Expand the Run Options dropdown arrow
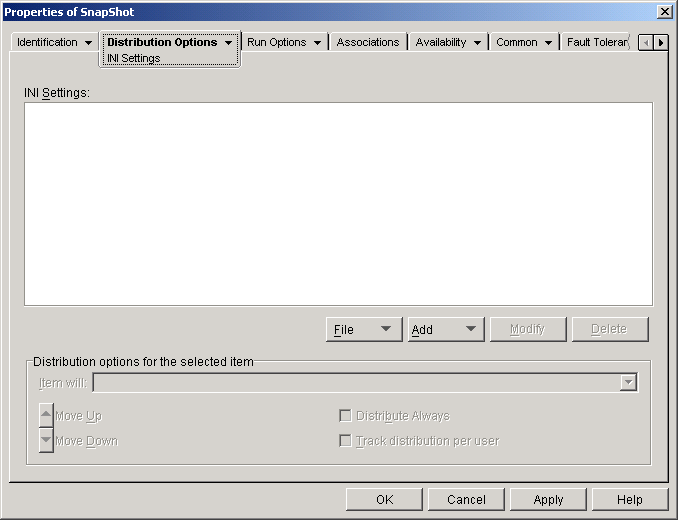This screenshot has height=520, width=678. pos(317,43)
